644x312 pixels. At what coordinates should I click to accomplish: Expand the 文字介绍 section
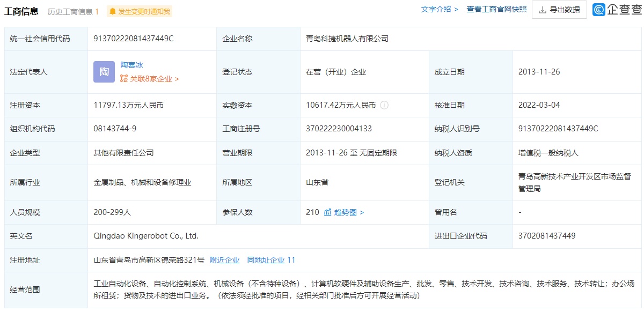pos(440,9)
